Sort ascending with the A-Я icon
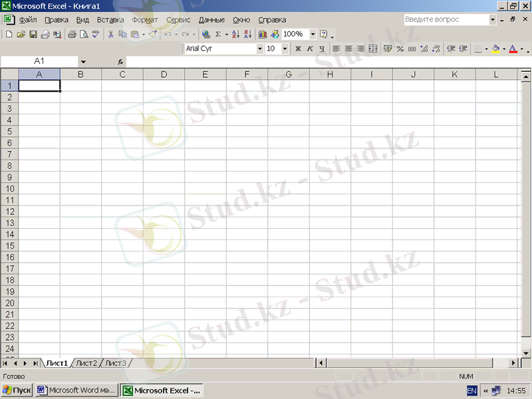This screenshot has width=532, height=399. [236, 35]
